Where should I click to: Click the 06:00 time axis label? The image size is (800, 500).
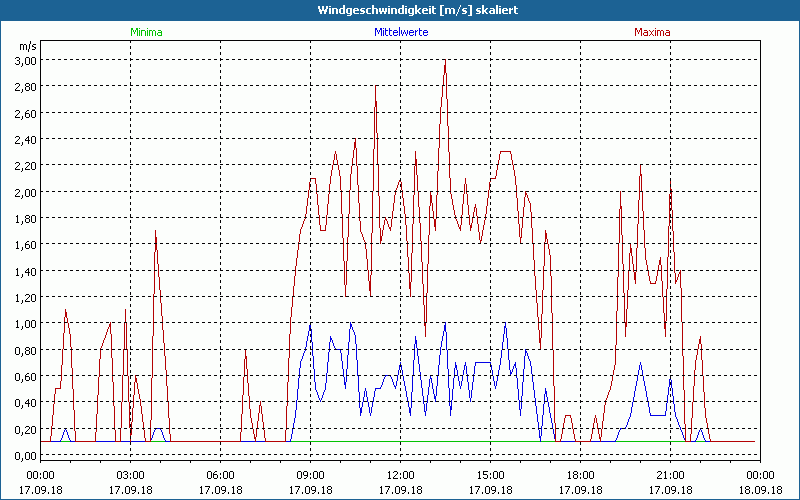221,475
